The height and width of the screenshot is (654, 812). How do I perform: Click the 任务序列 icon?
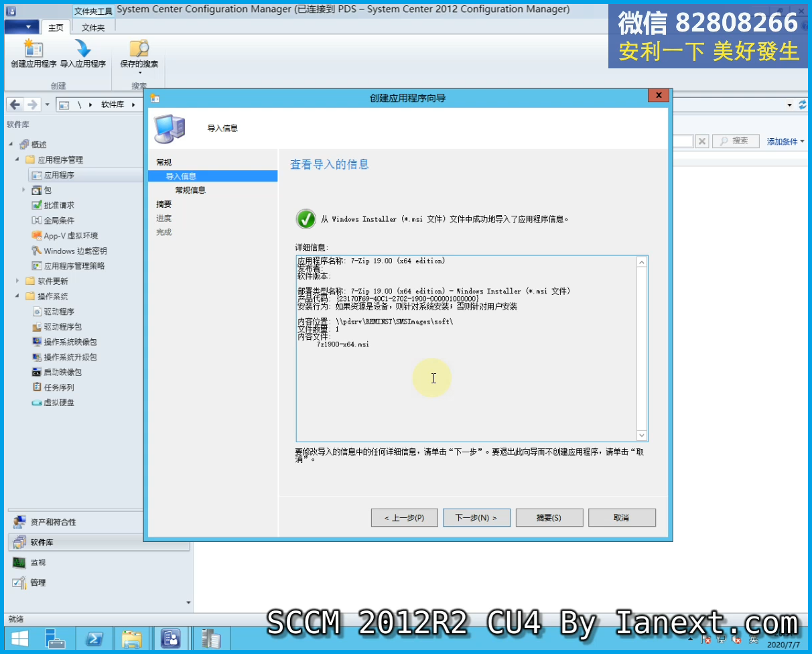[x=37, y=387]
